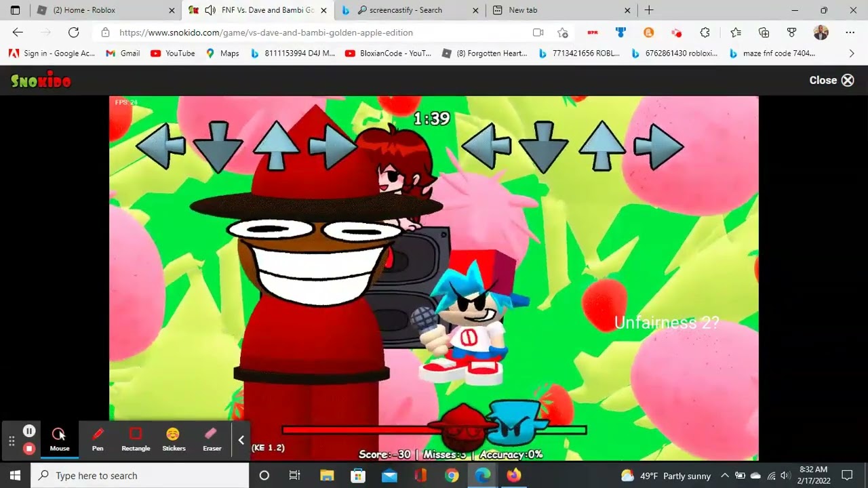Select the Mouse tool in recorder toolbar
Viewport: 868px width, 488px height.
pos(60,439)
